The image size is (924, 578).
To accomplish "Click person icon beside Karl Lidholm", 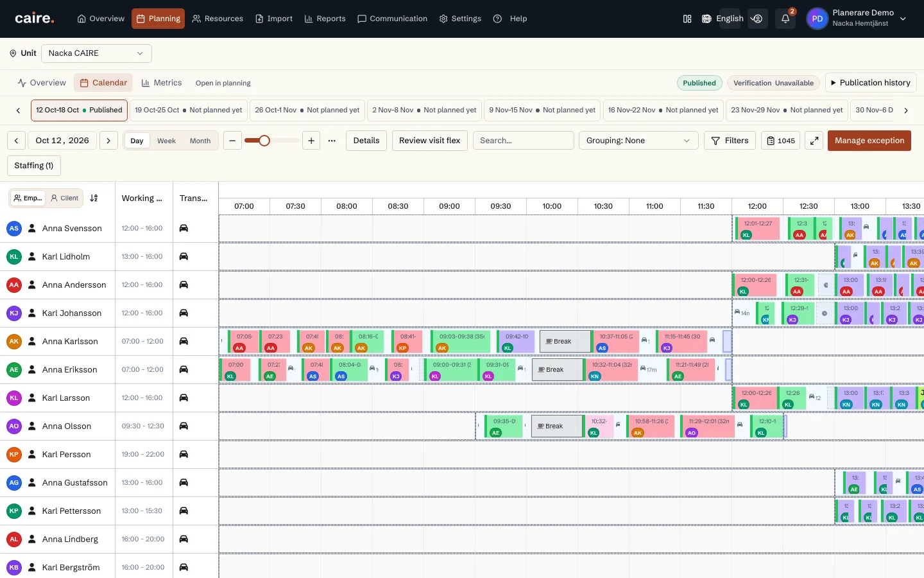I will 32,256.
